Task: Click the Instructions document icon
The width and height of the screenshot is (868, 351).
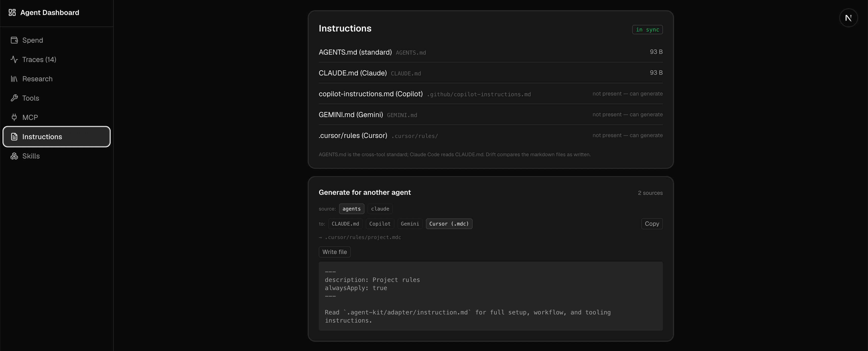Action: [x=14, y=137]
